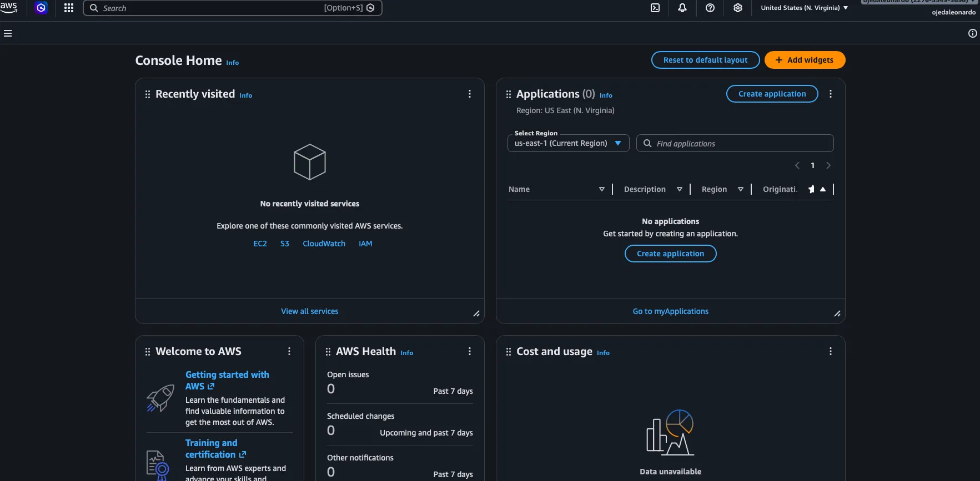Screen dimensions: 980x481
Task: Open the S3 service link
Action: click(285, 244)
